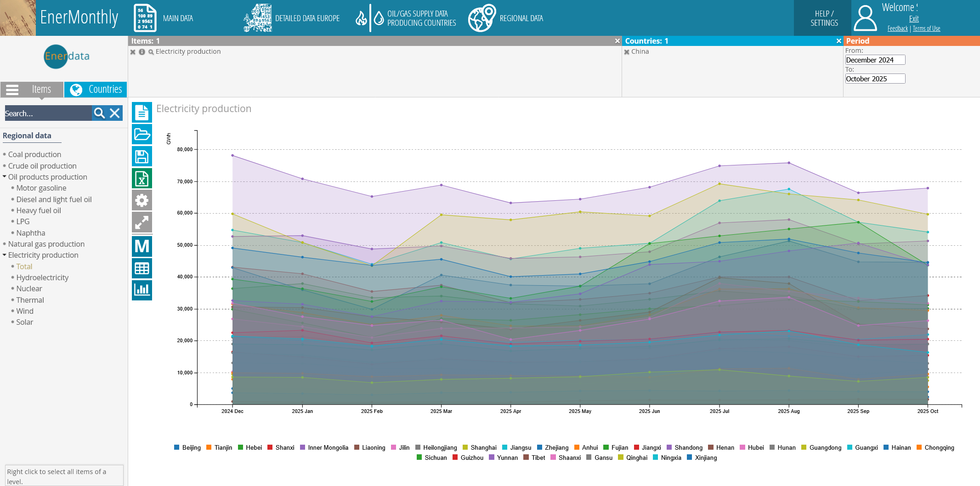This screenshot has width=980, height=486.
Task: Select Hydroelectricity in the sidebar list
Action: point(42,277)
